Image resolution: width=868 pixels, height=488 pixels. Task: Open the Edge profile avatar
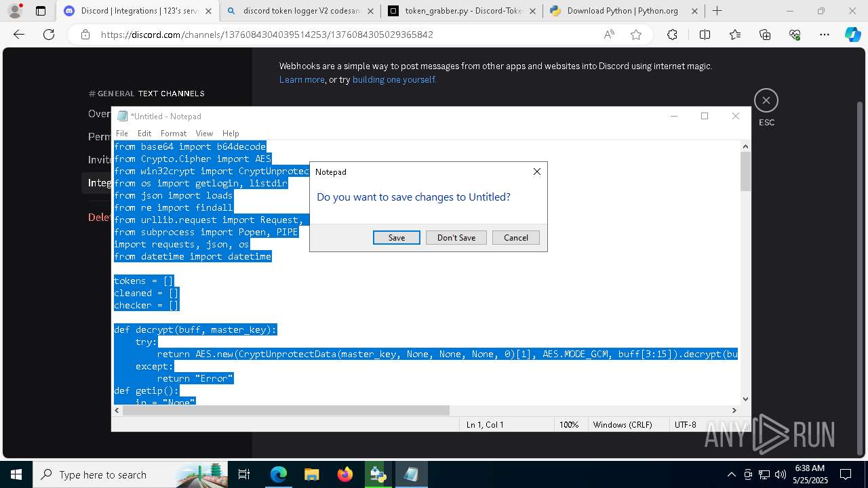(x=15, y=11)
